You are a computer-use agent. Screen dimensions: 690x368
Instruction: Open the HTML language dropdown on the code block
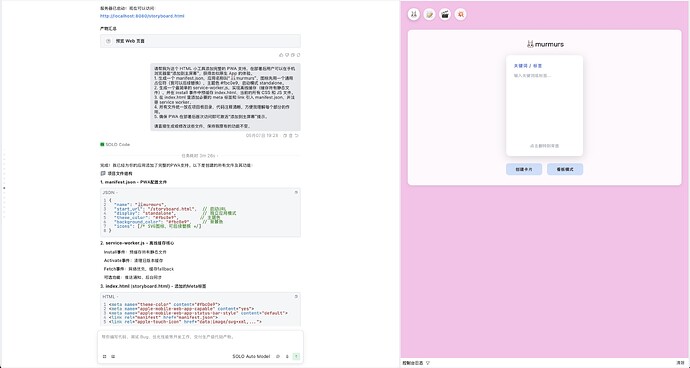[x=110, y=296]
